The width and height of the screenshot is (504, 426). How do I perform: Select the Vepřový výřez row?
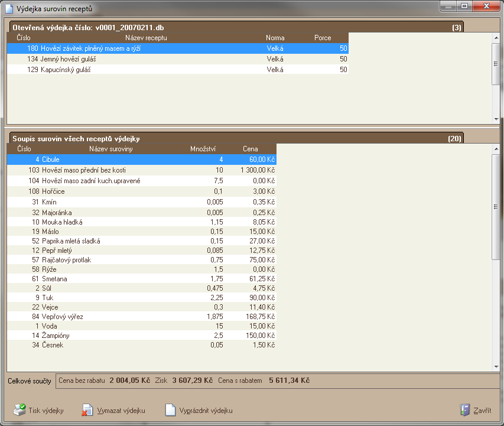(x=141, y=317)
